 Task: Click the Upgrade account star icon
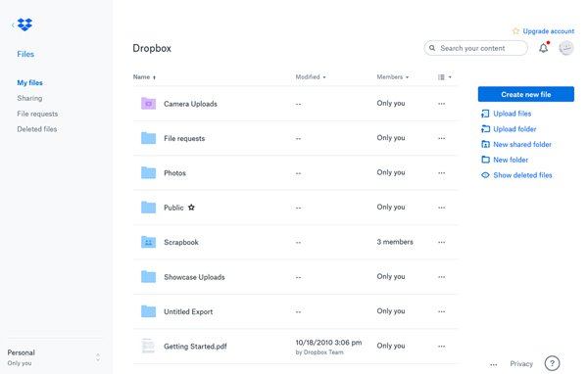tap(516, 31)
